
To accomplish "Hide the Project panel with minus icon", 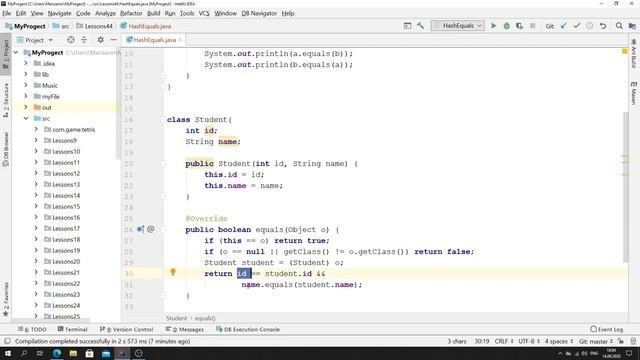I will click(x=113, y=40).
